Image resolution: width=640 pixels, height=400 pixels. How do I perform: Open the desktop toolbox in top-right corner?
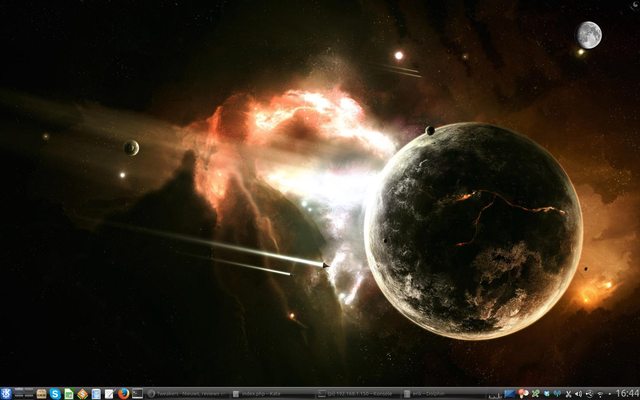(636, 4)
